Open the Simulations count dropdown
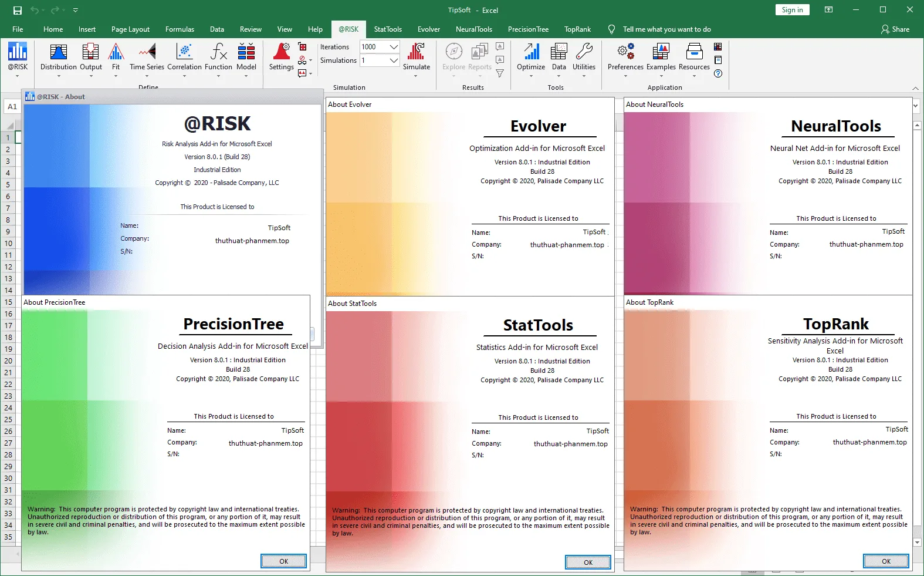The image size is (924, 576). pyautogui.click(x=394, y=60)
